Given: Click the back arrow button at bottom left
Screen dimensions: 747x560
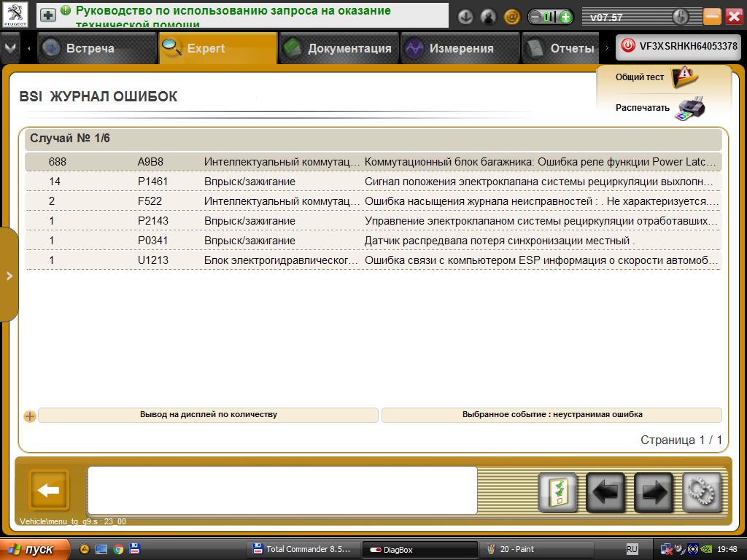Looking at the screenshot, I should click(49, 490).
